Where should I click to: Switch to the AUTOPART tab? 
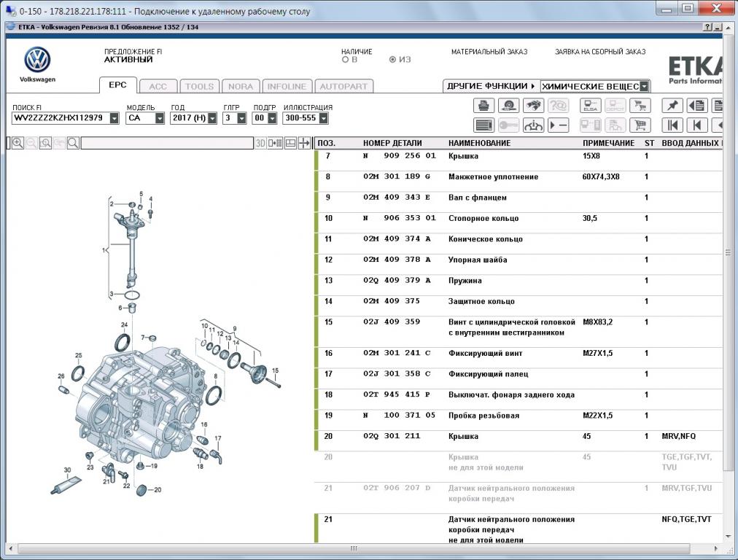click(x=343, y=87)
